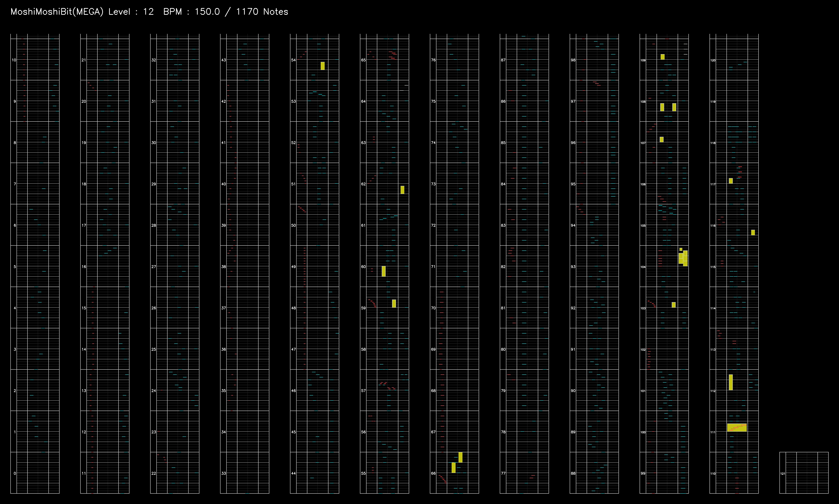Click measure number 27 label
Screen dimensions: 839x504
154,267
